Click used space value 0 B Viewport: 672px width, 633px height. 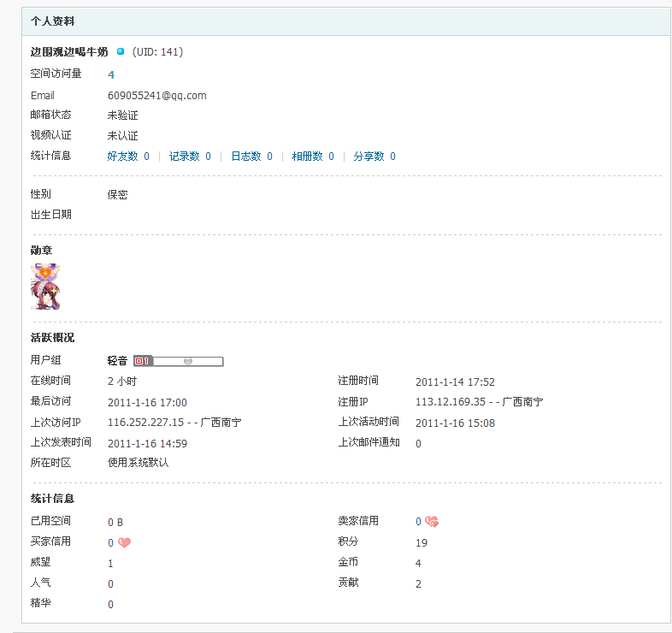[115, 522]
